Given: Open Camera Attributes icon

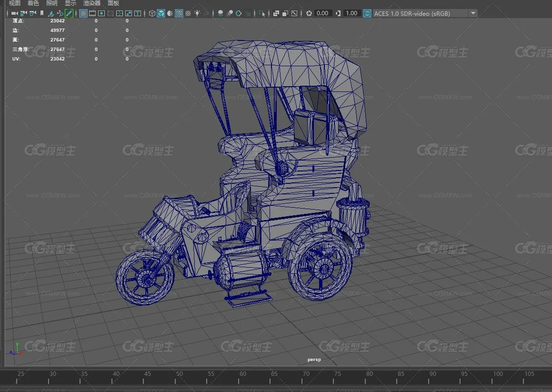Looking at the screenshot, I should (x=33, y=13).
